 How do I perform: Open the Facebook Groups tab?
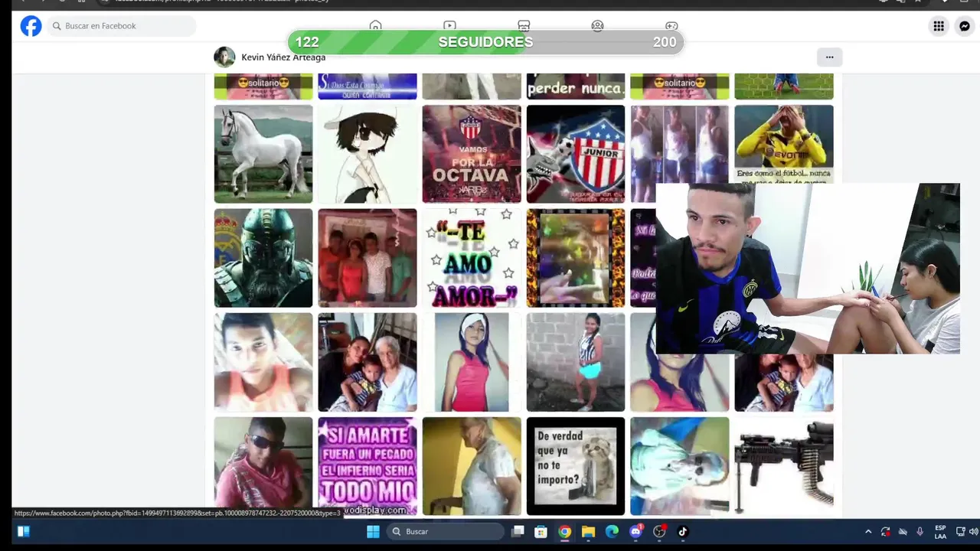pyautogui.click(x=598, y=26)
